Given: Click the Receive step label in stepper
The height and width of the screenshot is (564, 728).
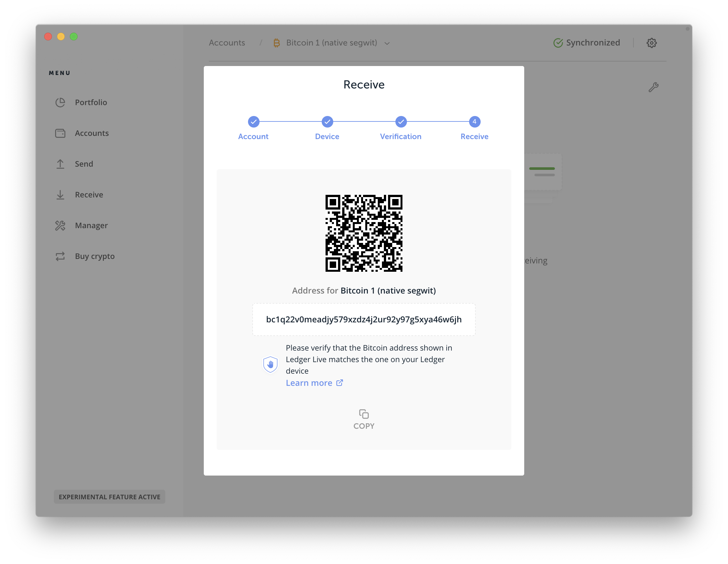Looking at the screenshot, I should pos(474,136).
